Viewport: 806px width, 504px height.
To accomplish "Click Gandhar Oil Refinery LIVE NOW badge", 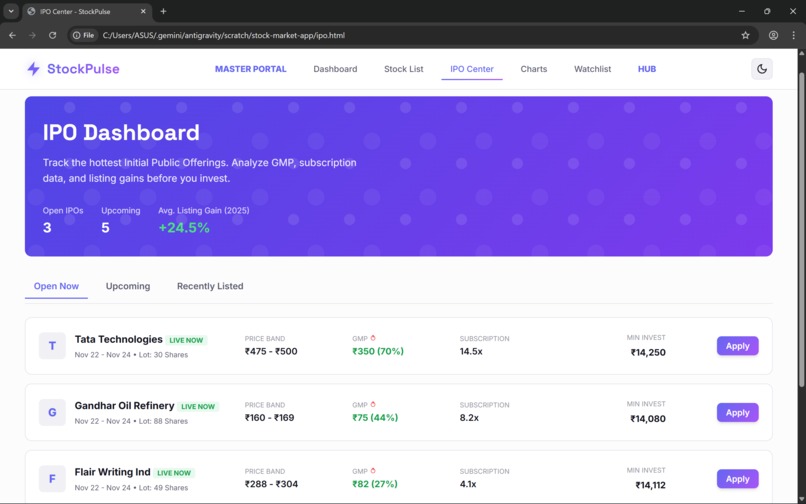I will coord(198,406).
